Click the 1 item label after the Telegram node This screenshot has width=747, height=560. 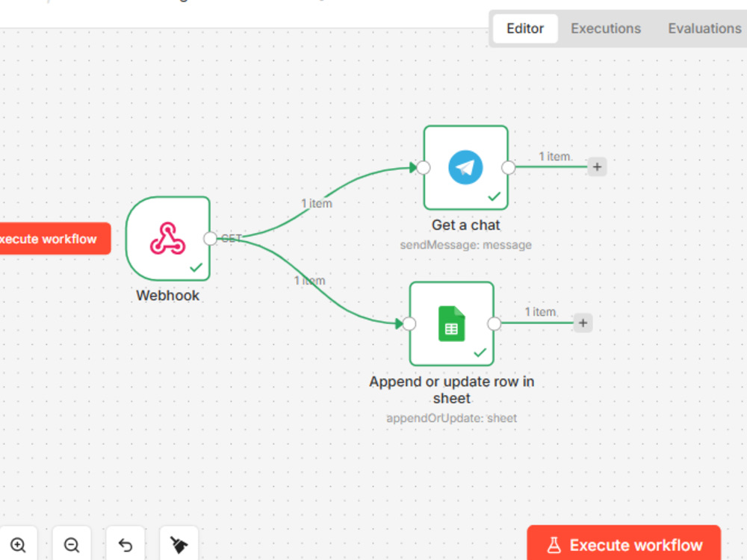[x=555, y=156]
